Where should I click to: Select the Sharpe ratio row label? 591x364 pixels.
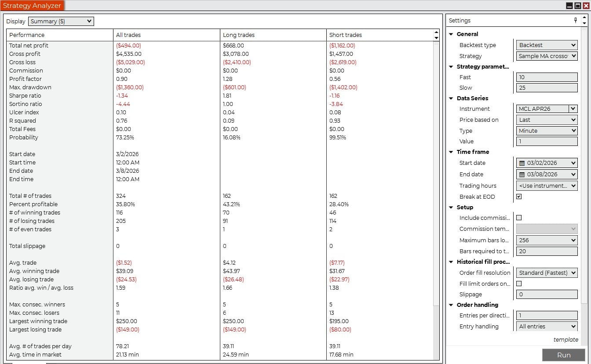point(25,95)
